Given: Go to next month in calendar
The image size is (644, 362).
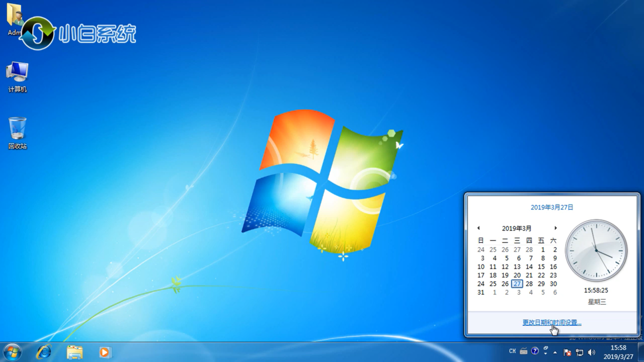Looking at the screenshot, I should 555,228.
